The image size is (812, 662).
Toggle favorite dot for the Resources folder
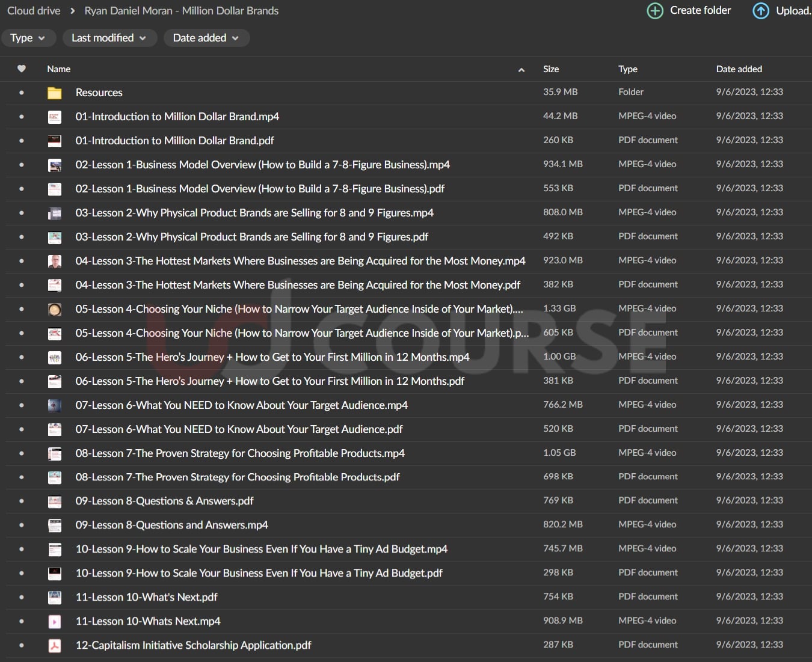click(22, 93)
